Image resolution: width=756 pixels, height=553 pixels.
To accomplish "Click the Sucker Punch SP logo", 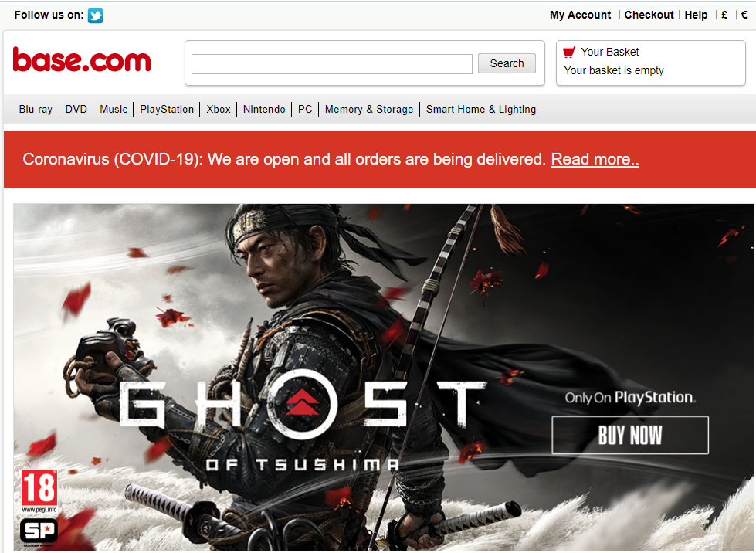I will coord(39,531).
